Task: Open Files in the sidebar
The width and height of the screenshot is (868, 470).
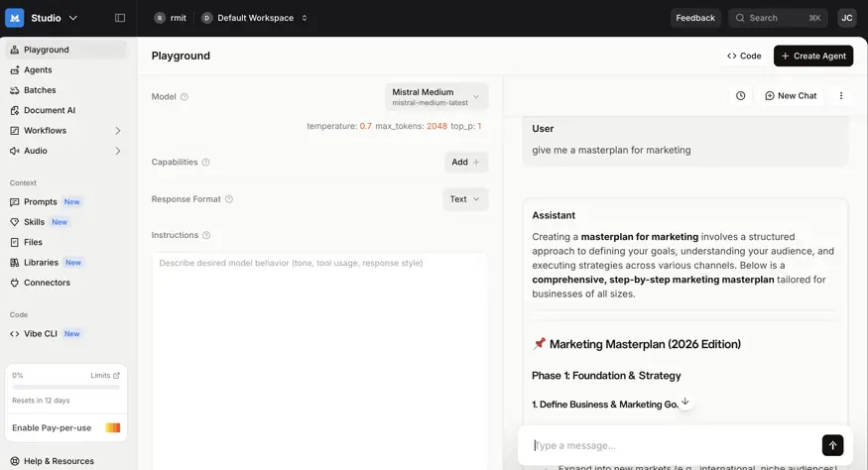Action: click(x=65, y=242)
